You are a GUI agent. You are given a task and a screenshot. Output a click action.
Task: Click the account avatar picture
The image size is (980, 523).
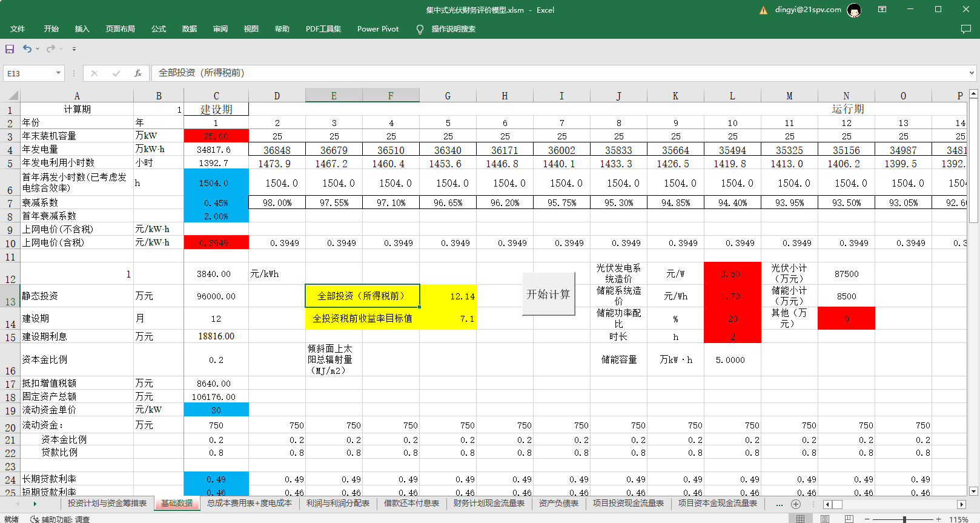pos(854,10)
